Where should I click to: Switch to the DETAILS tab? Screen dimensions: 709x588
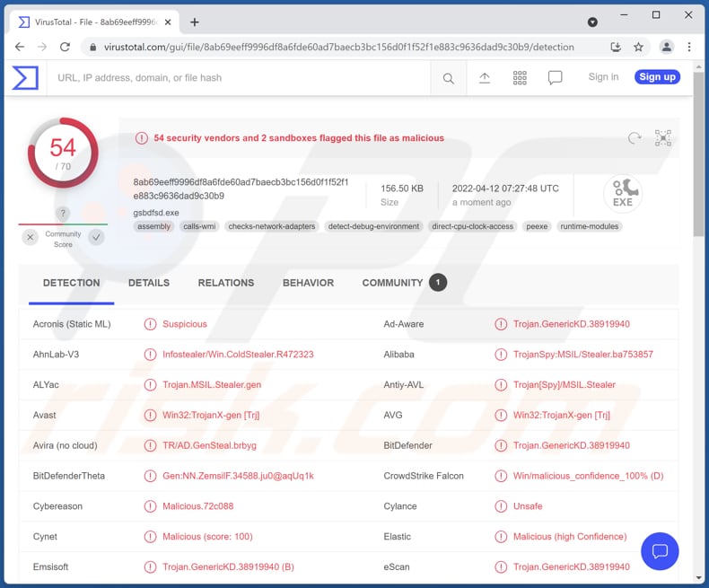point(149,283)
